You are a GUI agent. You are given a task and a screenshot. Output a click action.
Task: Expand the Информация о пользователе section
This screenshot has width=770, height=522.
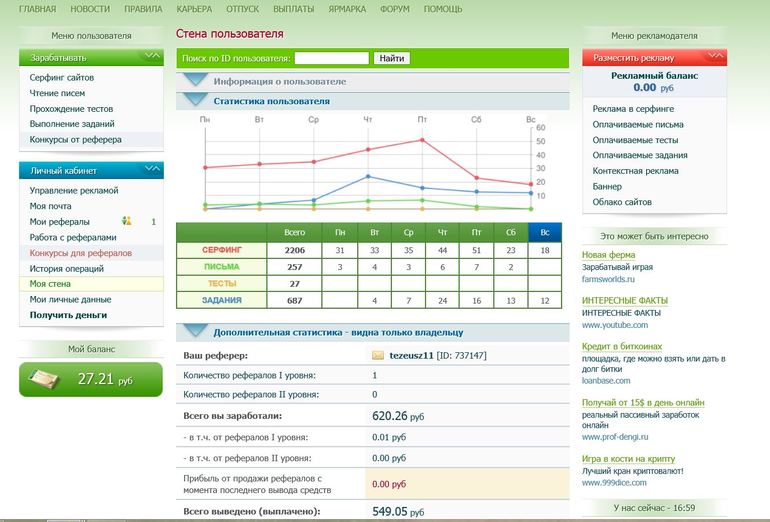point(195,80)
